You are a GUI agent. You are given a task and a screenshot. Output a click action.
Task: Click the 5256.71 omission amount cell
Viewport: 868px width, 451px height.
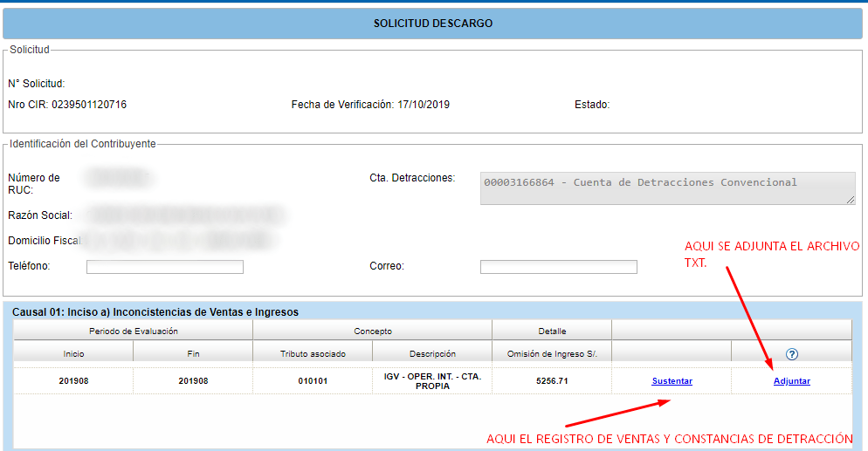tap(552, 381)
